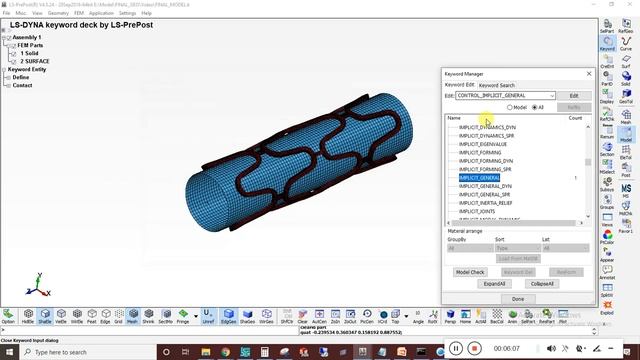The height and width of the screenshot is (360, 640).
Task: Open the File menu
Action: pos(7,13)
